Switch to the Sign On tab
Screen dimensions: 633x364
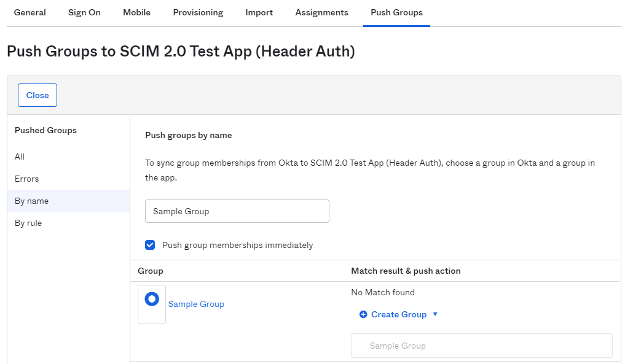84,12
